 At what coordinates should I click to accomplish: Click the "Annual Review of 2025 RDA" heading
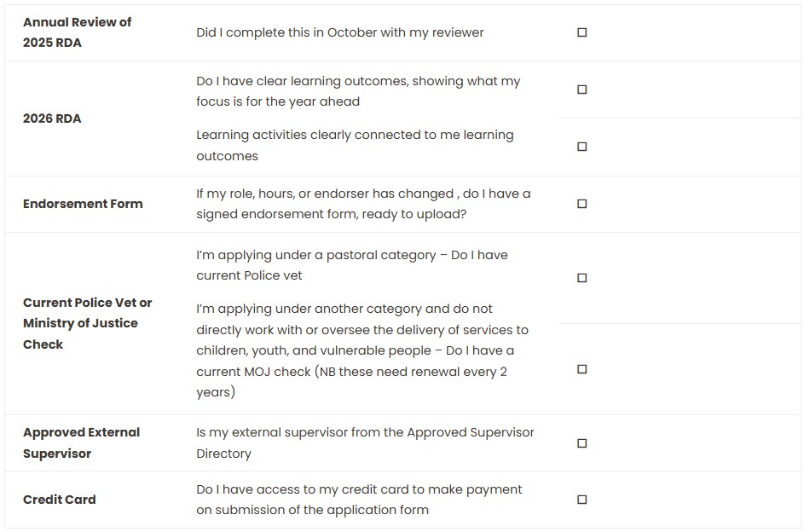click(x=77, y=32)
